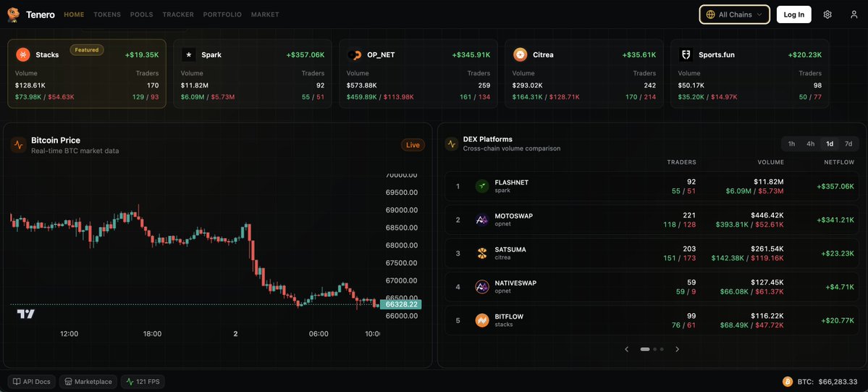The image size is (868, 392).
Task: Click the BITFLOW platform icon
Action: point(482,320)
